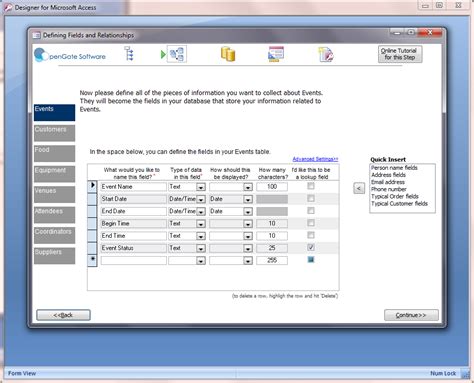Viewport: 474px width, 383px height.
Task: Open data type dropdown for Start Date
Action: point(201,199)
